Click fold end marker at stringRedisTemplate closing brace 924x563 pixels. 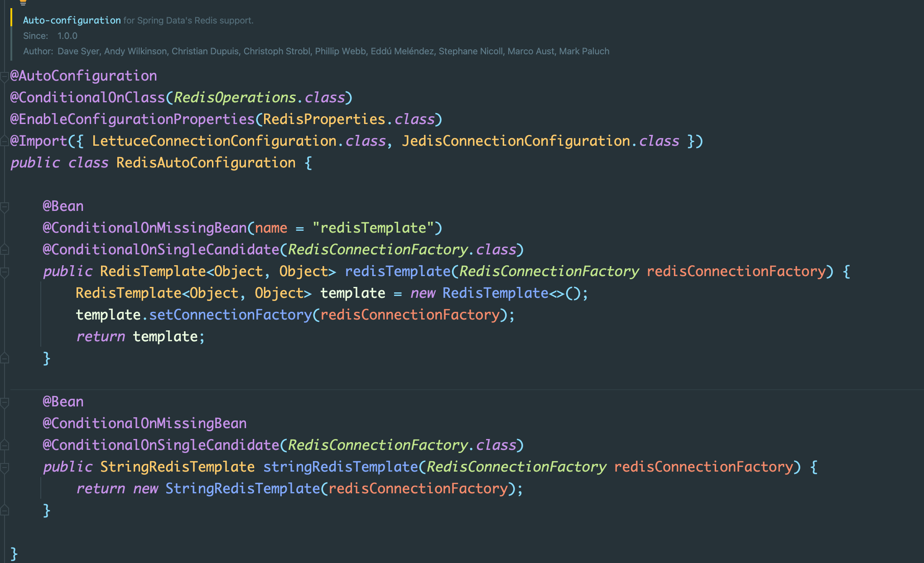pos(5,511)
